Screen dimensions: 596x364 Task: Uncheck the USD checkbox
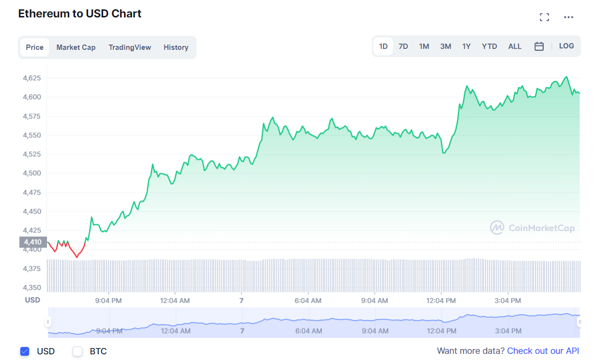(x=25, y=351)
